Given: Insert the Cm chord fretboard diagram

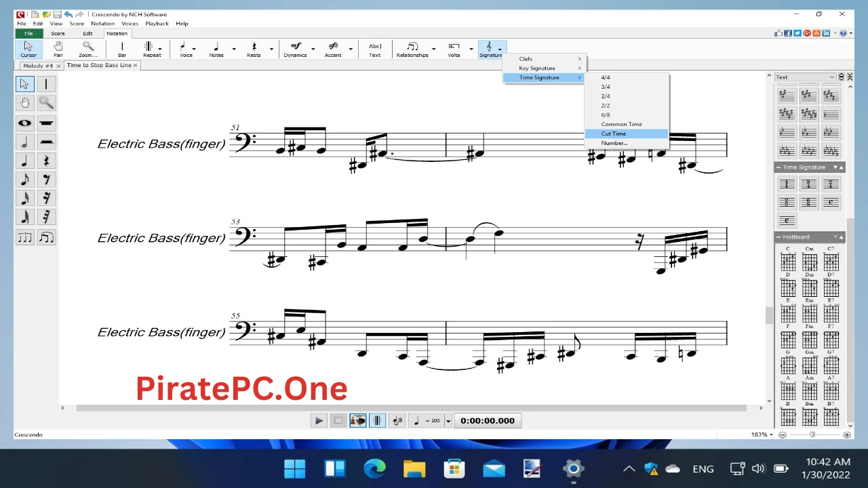Looking at the screenshot, I should click(x=810, y=261).
